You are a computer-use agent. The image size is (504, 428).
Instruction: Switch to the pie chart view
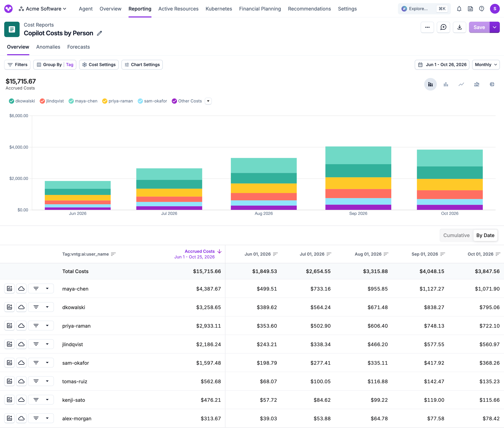tap(492, 84)
